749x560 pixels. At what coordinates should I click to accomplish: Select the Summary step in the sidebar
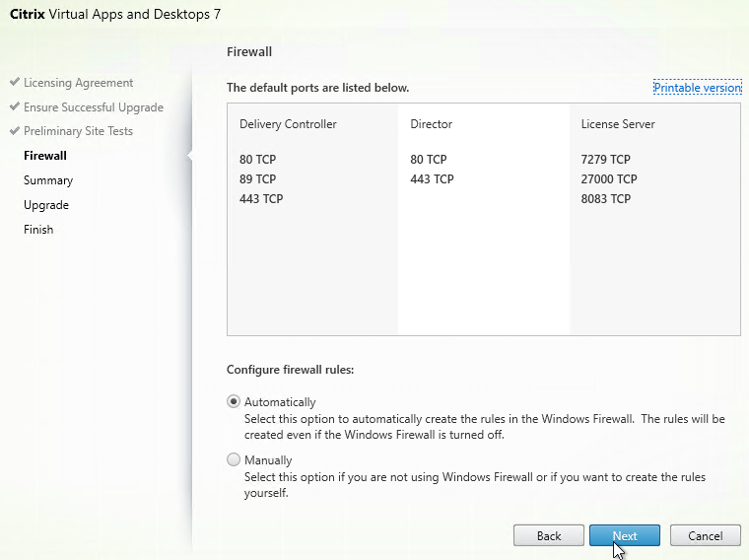(x=48, y=180)
